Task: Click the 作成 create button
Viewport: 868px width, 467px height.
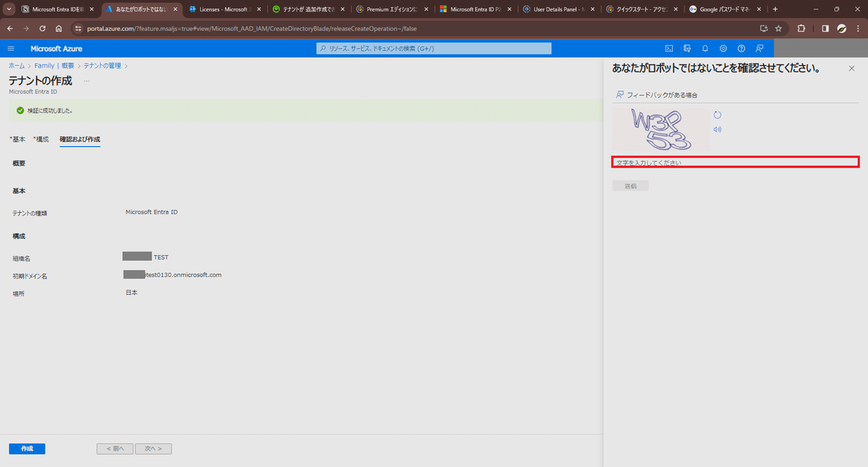Action: [27, 449]
